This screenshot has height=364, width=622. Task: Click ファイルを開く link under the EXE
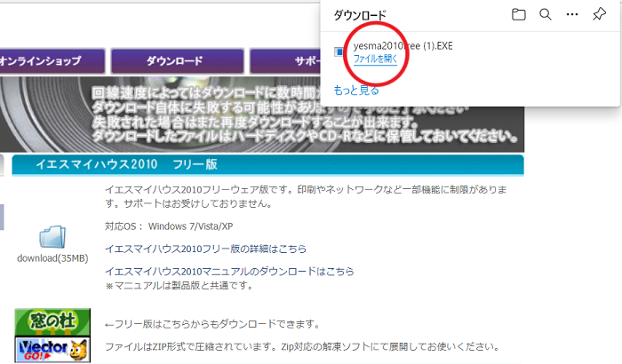tap(375, 59)
